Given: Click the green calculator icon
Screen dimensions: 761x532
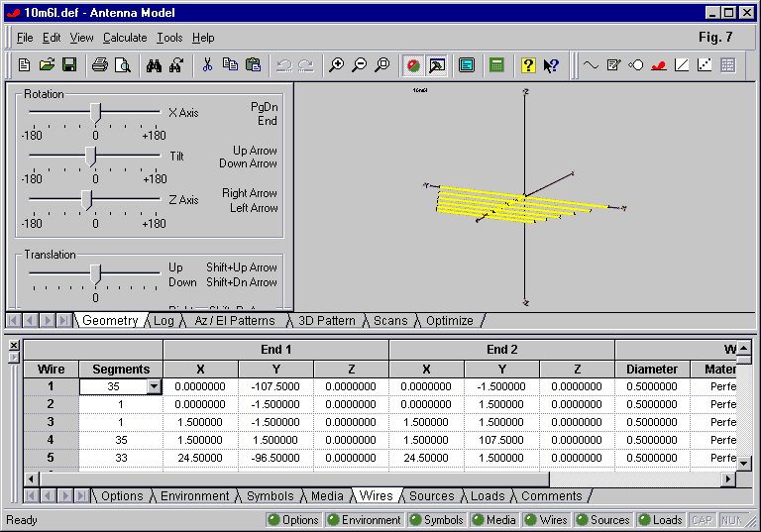Looking at the screenshot, I should point(496,65).
